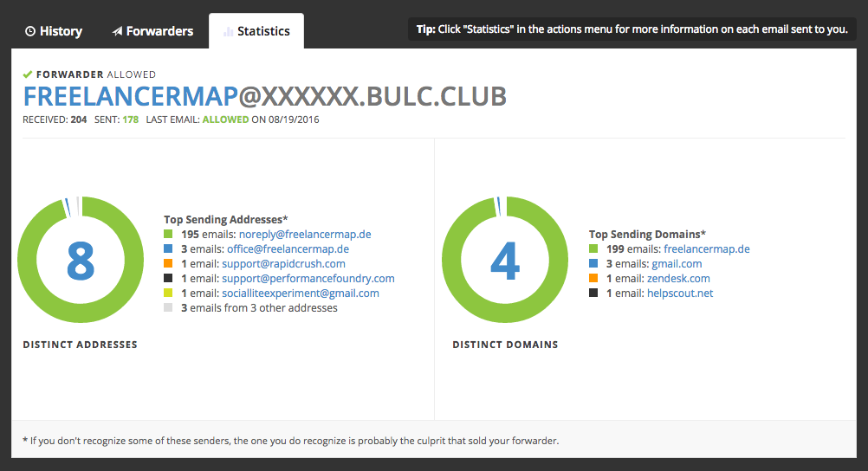This screenshot has width=868, height=471.
Task: Click green swatch beside noreply@freelancermap.de
Action: (168, 234)
